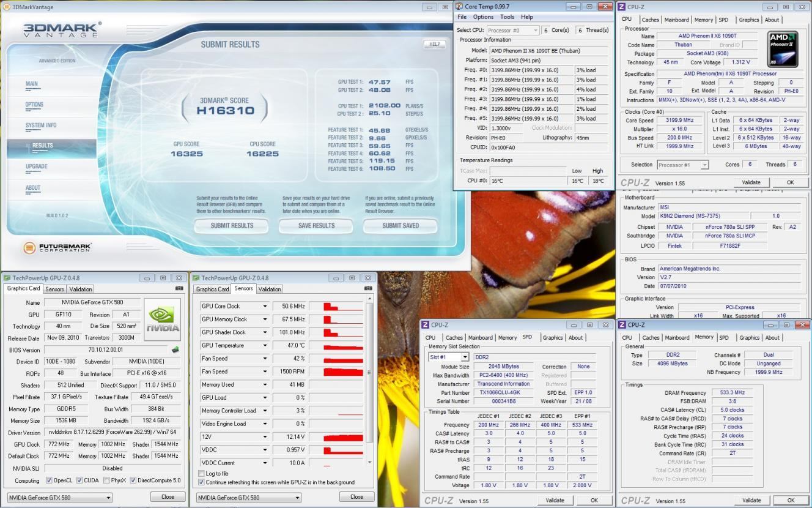The height and width of the screenshot is (508, 812).
Task: Click the 3DMark Help button
Action: [x=435, y=44]
